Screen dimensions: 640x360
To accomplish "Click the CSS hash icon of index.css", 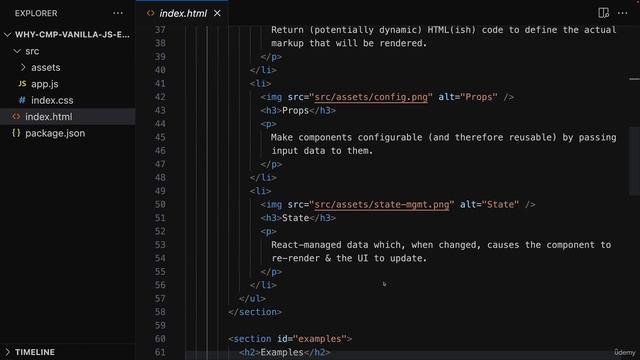I will pyautogui.click(x=22, y=100).
